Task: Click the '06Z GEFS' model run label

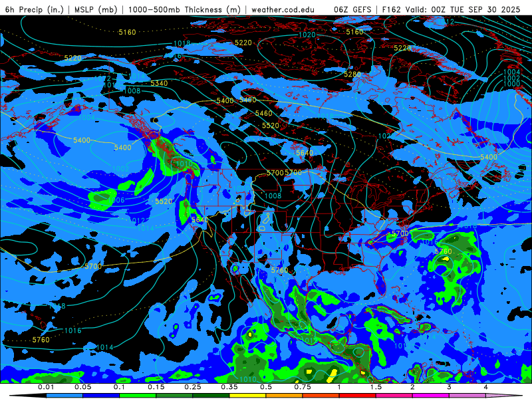Action: pos(352,9)
